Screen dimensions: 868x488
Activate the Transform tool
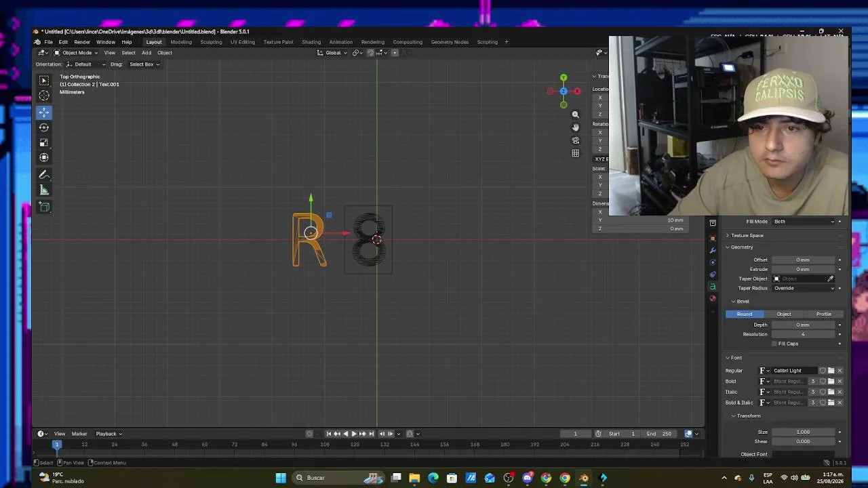point(44,157)
